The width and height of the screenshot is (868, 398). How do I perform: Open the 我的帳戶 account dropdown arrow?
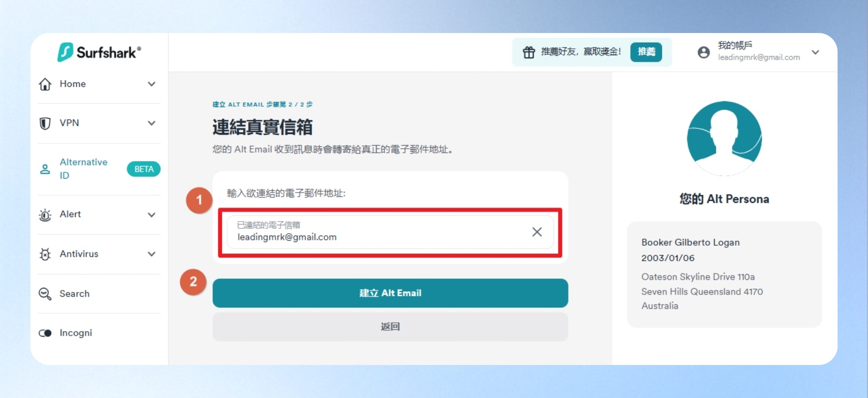click(816, 52)
